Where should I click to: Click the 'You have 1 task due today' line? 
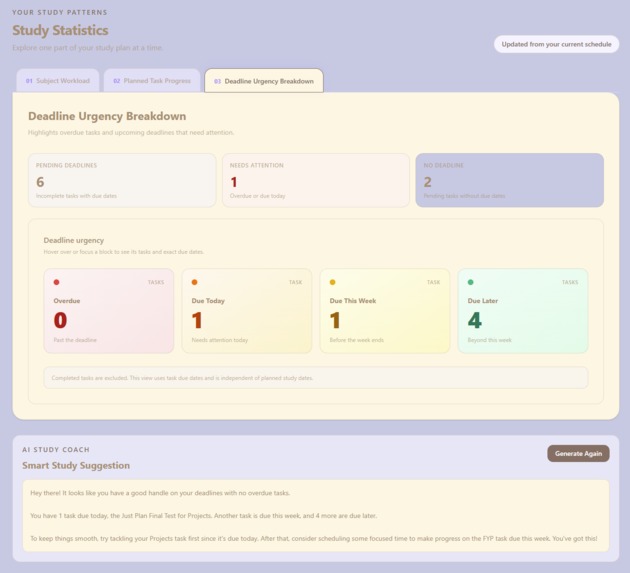[204, 516]
